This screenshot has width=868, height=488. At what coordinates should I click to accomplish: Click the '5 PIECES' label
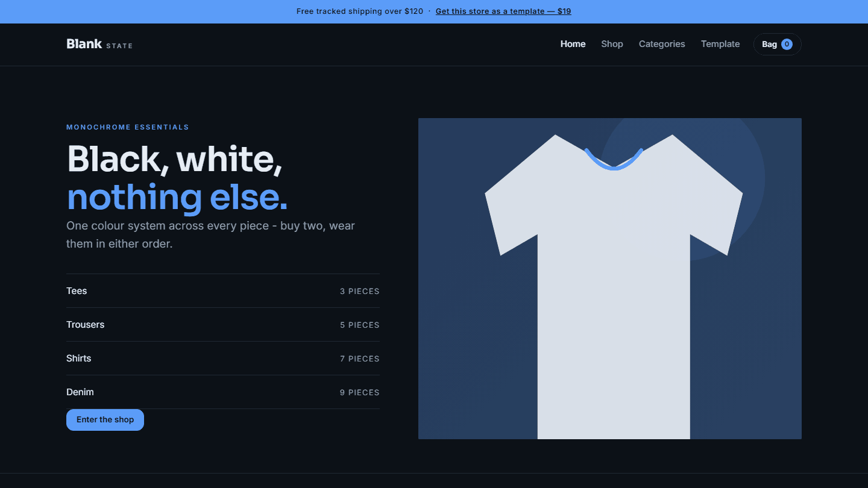[x=360, y=325]
